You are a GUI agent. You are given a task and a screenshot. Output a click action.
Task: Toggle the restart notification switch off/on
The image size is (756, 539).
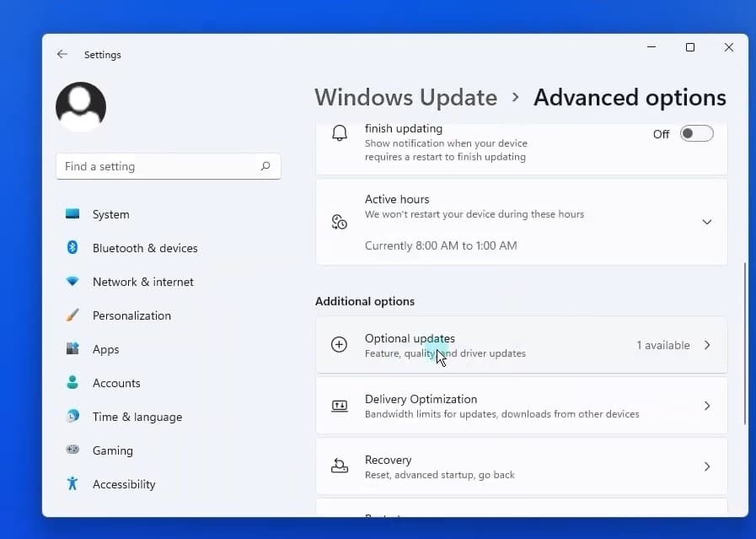point(697,133)
